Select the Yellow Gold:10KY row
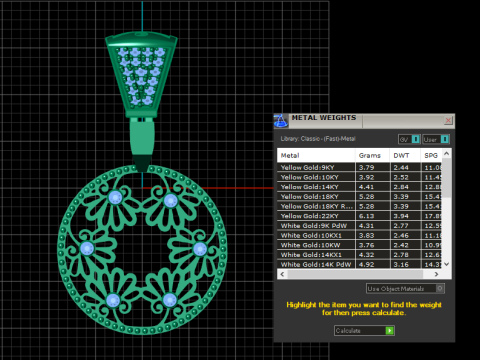 click(359, 177)
